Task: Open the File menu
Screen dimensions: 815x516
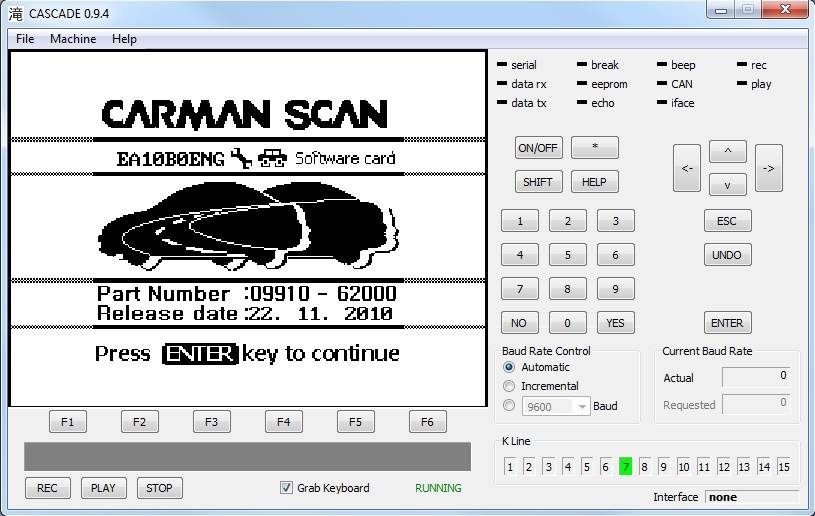Action: [x=25, y=39]
